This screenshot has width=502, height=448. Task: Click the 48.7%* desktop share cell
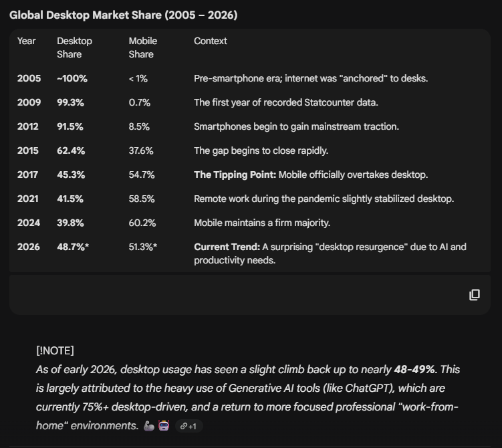[x=73, y=247]
